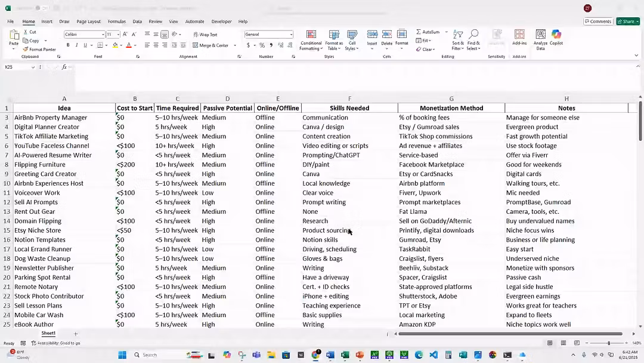This screenshot has height=363, width=644.
Task: Click the Name Box showing K25
Action: tap(18, 67)
